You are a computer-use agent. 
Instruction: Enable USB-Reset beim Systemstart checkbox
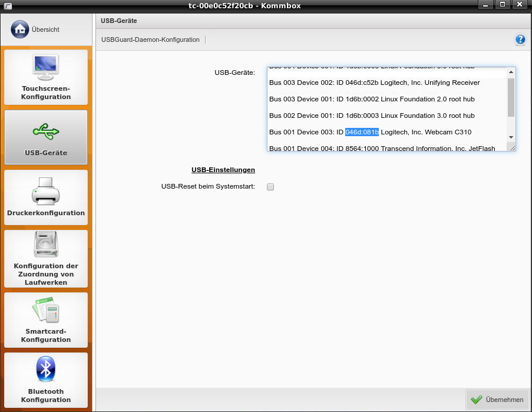point(270,187)
